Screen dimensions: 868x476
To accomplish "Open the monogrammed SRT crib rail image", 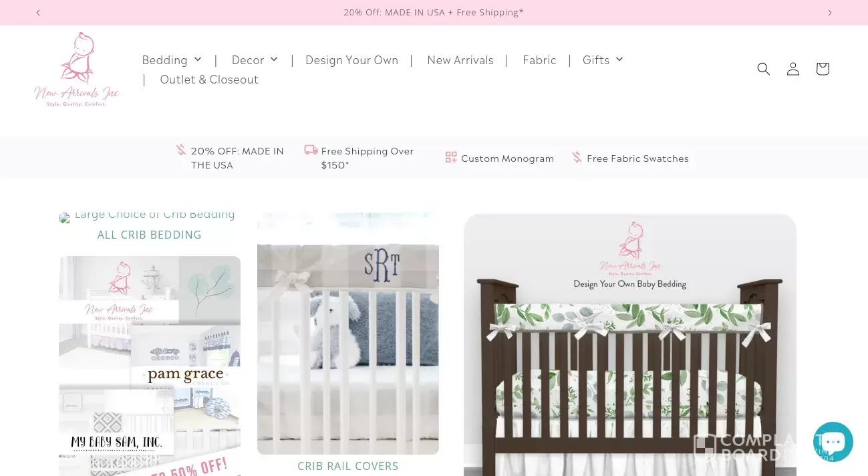I will (348, 334).
